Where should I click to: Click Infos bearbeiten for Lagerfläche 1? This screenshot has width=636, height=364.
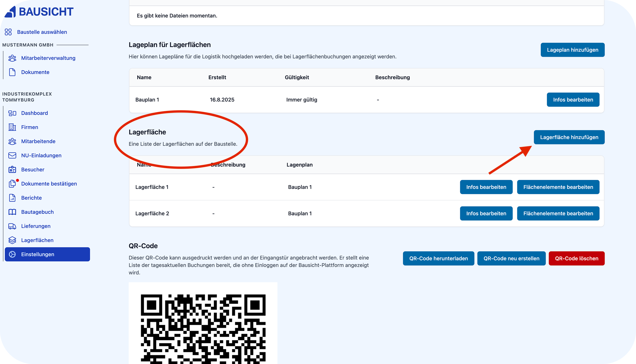click(486, 187)
